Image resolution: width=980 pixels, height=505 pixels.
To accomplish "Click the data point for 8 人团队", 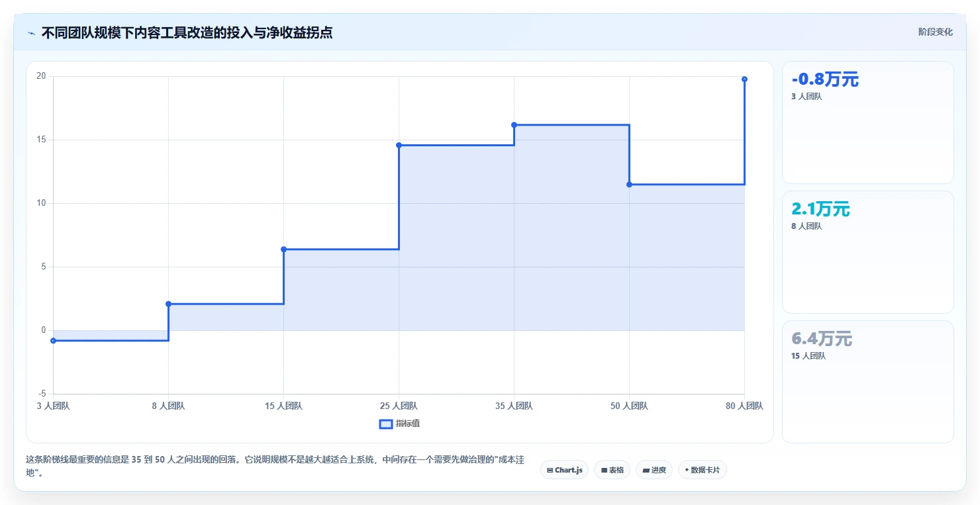I will point(168,304).
